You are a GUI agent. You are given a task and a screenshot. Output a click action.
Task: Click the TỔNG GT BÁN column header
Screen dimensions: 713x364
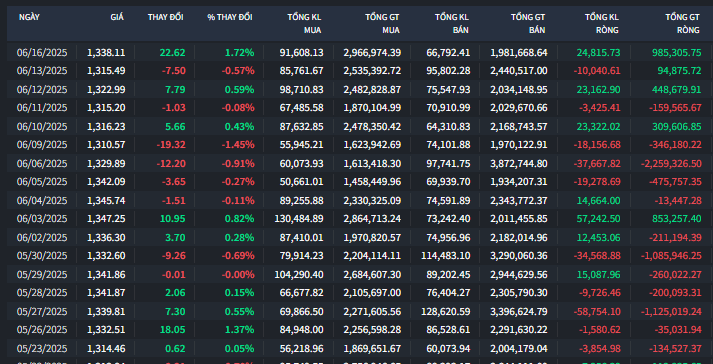[x=528, y=24]
